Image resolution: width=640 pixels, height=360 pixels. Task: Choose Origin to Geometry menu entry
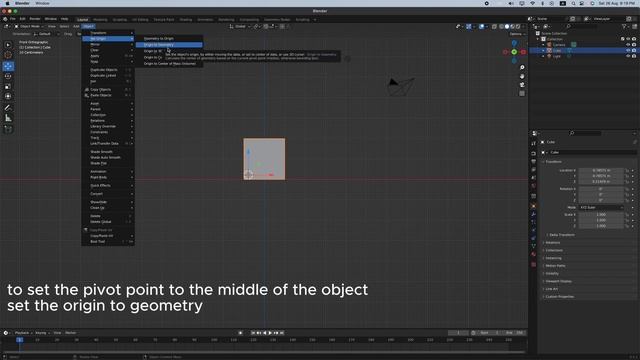pyautogui.click(x=169, y=45)
